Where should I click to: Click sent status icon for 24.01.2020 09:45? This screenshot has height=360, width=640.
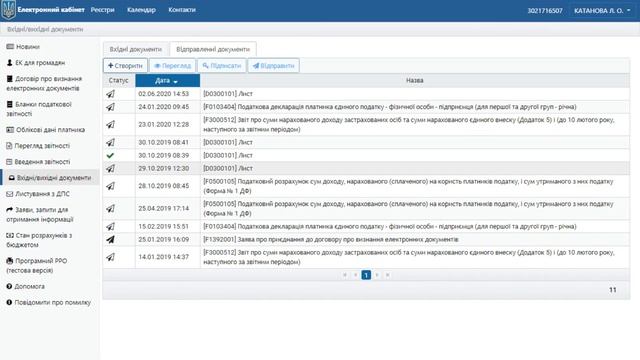click(x=110, y=107)
